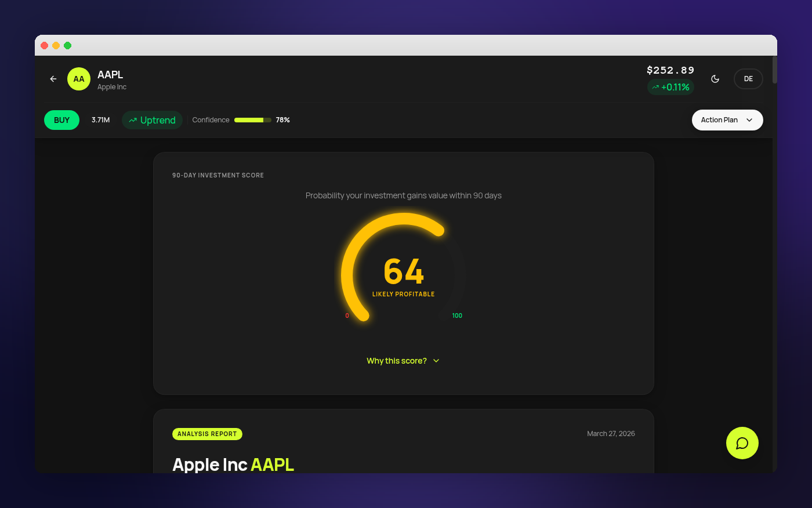Click the 'Apple Inc AAPL' report title
Viewport: 812px width, 508px height.
[233, 465]
